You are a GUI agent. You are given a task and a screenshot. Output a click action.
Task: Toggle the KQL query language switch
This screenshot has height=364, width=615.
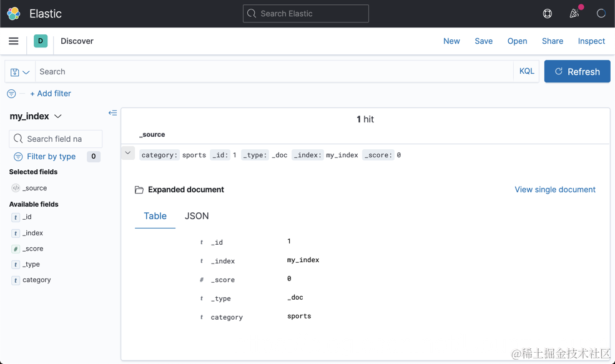pyautogui.click(x=526, y=71)
